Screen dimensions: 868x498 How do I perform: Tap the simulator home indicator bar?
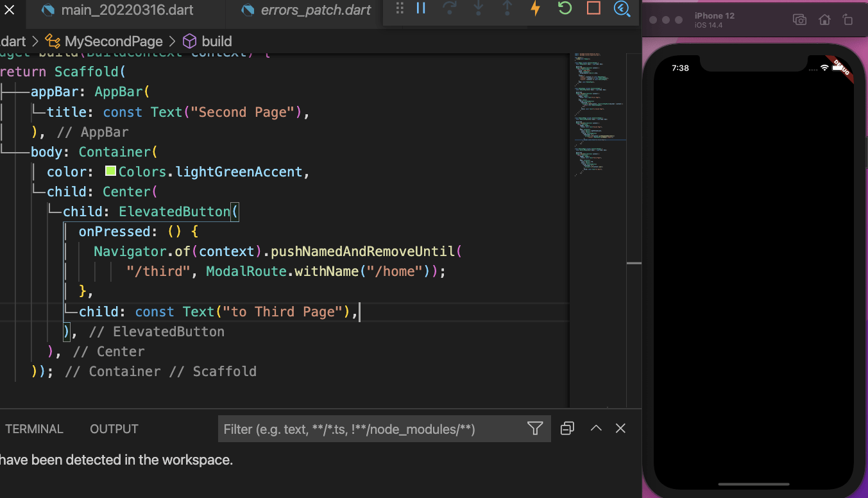click(754, 485)
